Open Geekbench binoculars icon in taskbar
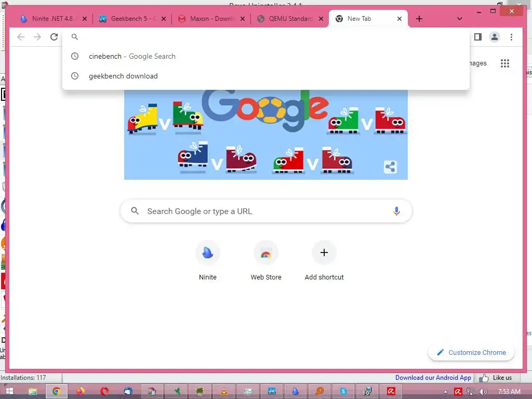Screen dimensions: 532x399 tap(271, 392)
